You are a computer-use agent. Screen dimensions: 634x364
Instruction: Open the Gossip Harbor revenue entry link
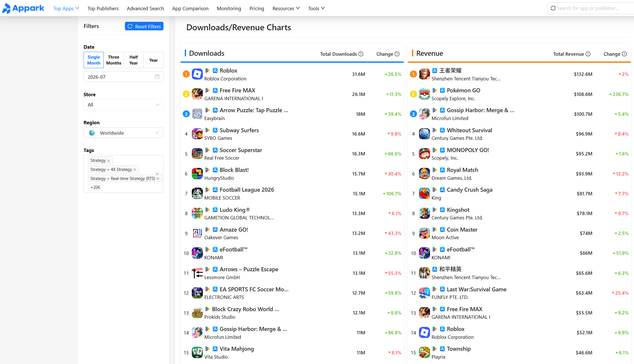click(x=480, y=110)
